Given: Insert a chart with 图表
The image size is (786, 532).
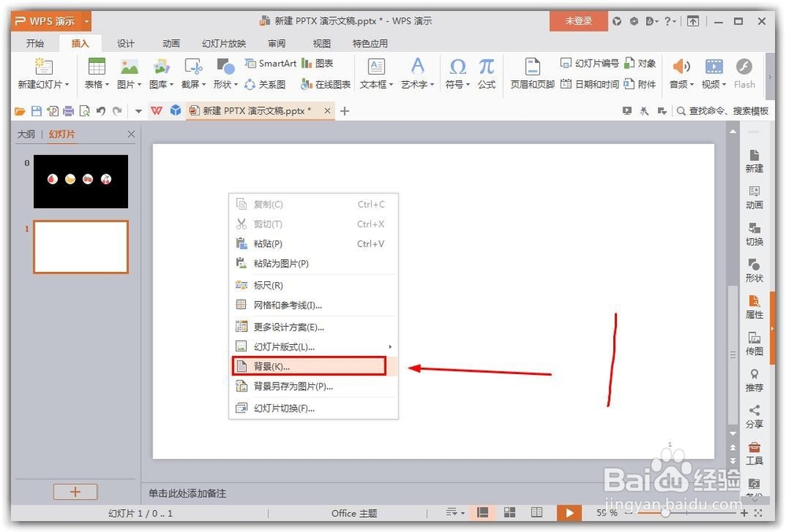Looking at the screenshot, I should [x=318, y=63].
